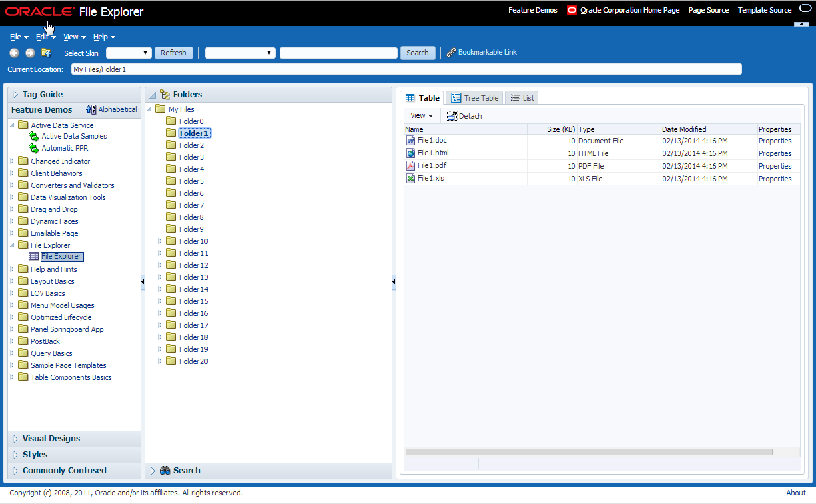The height and width of the screenshot is (504, 816).
Task: Select the Data Visualization Tools tree item
Action: pos(68,197)
